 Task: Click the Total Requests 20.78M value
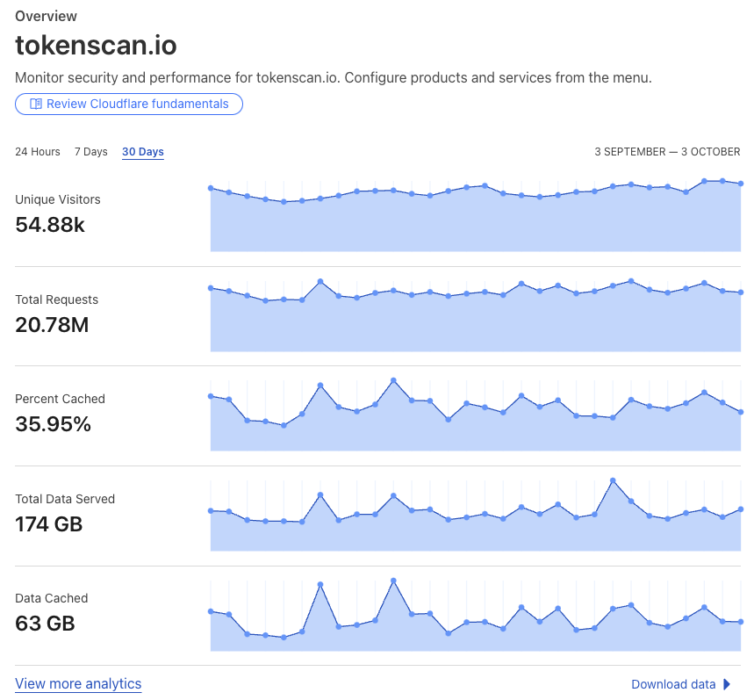point(52,325)
